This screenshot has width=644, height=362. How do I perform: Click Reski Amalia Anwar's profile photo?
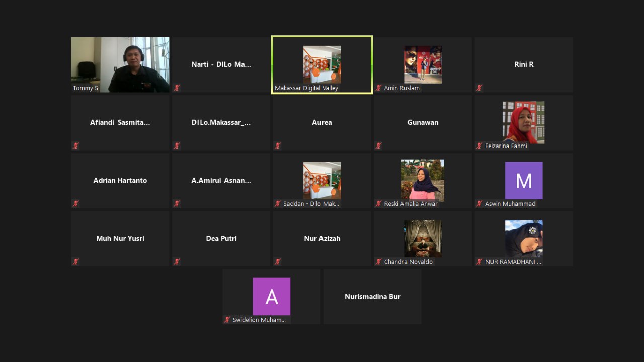point(423,180)
